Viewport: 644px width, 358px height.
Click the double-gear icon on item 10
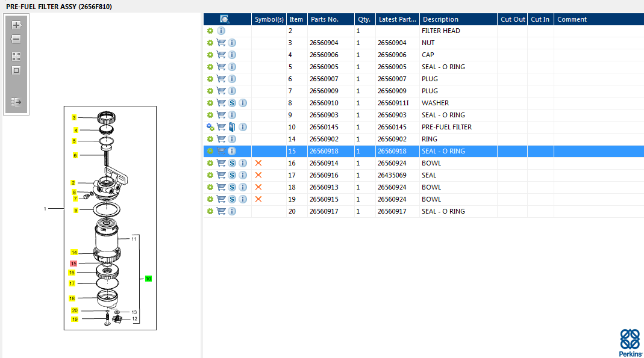210,127
